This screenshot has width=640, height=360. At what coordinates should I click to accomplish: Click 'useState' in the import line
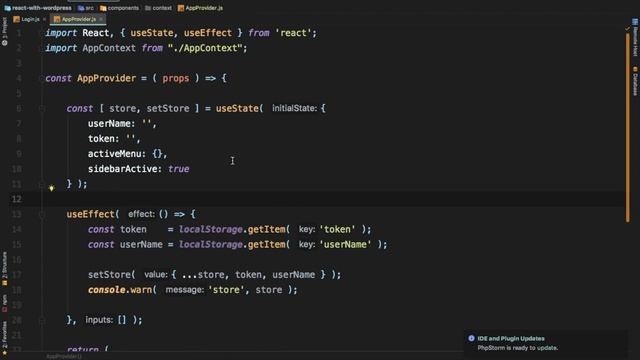pos(151,33)
